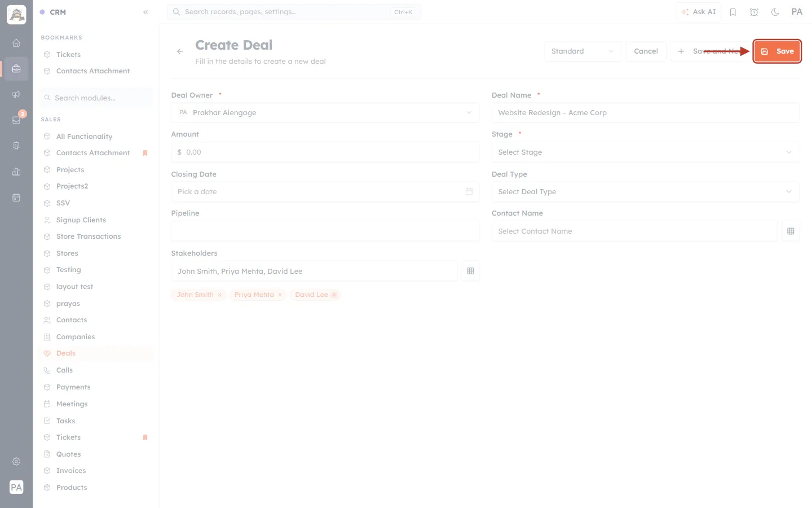Viewport: 812px width, 508px height.
Task: Open the Contact Name lookup grid icon
Action: (791, 231)
